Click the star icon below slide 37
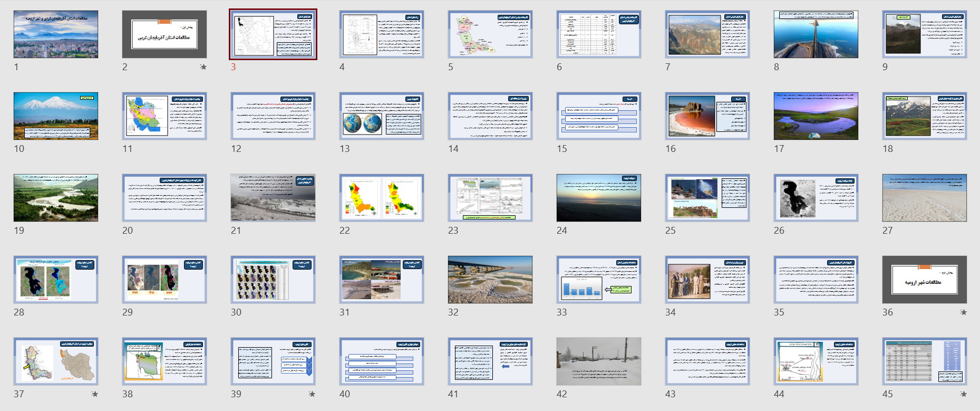Screen dimensions: 980x411 pyautogui.click(x=95, y=394)
